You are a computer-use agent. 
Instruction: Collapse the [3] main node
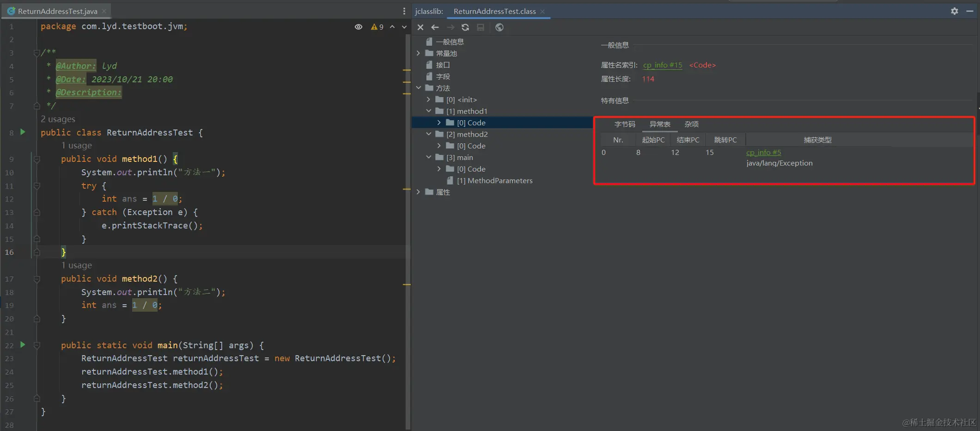tap(428, 157)
